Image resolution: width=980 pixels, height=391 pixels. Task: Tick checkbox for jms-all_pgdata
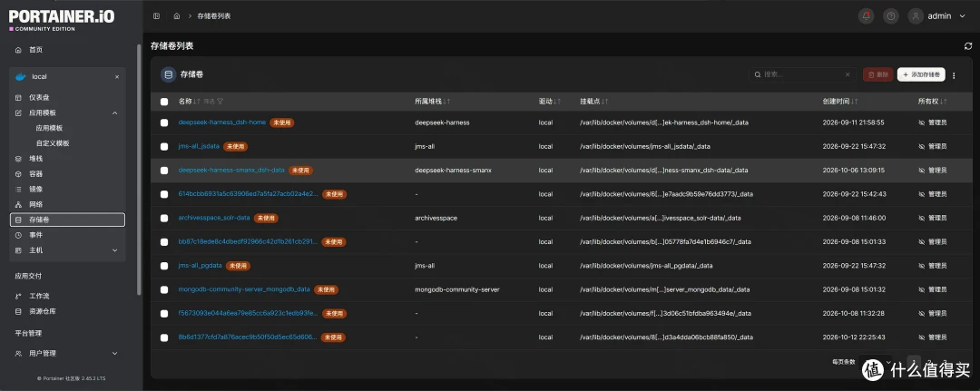click(164, 266)
